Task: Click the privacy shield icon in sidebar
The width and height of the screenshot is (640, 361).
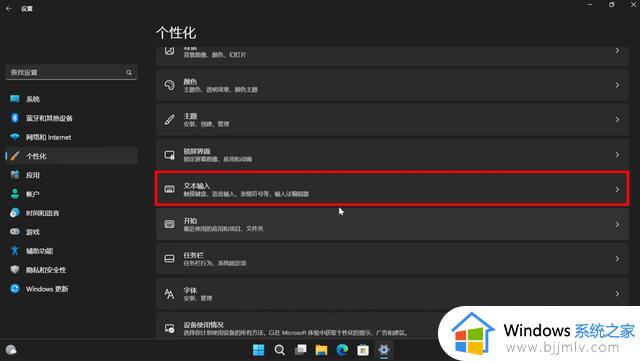Action: pos(15,270)
